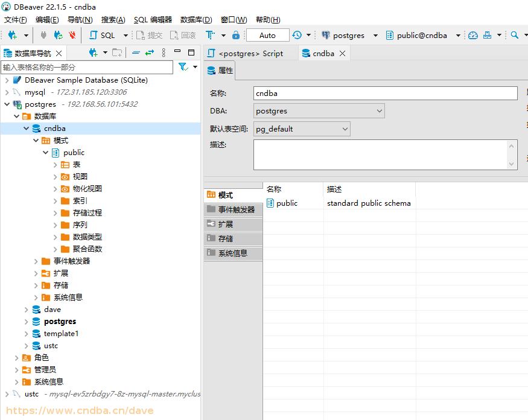Image resolution: width=528 pixels, height=420 pixels.
Task: Select the 事件触发器 side tab in editor
Action: coord(233,209)
